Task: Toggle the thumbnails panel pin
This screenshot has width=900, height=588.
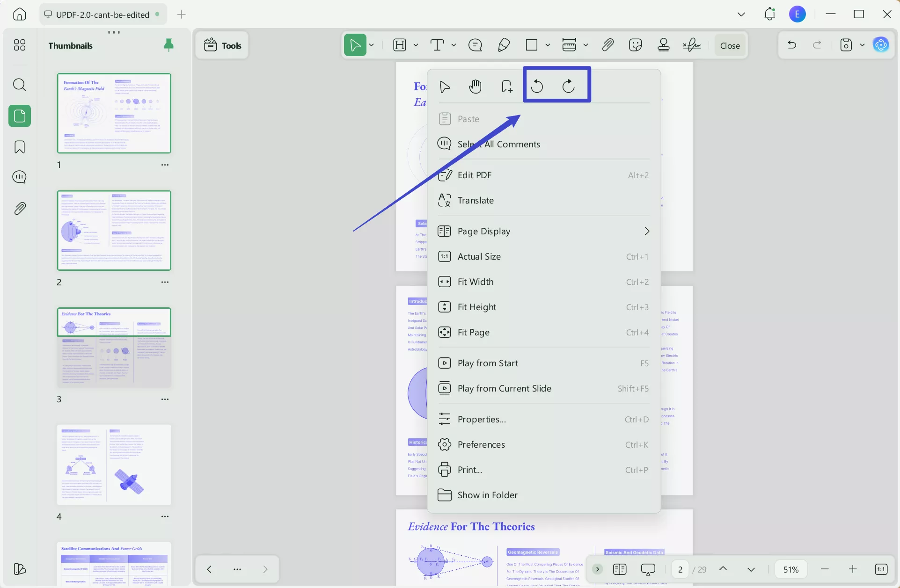Action: 169,45
